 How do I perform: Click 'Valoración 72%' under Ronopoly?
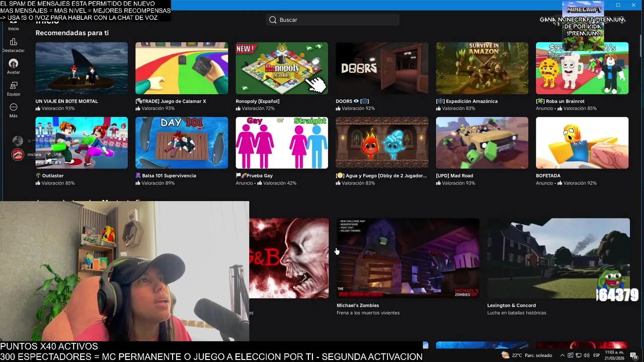258,109
